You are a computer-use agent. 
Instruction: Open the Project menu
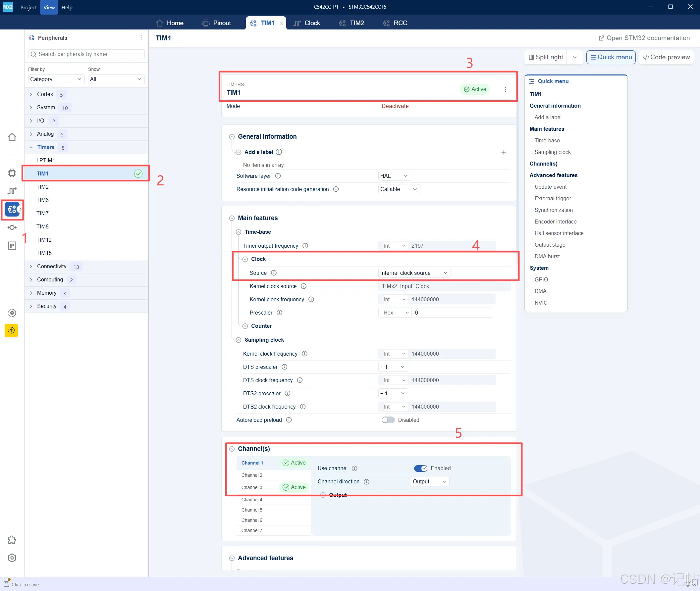click(x=28, y=7)
